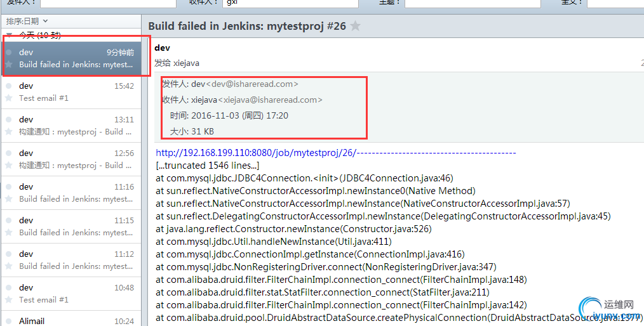Click the NonRegisteringDriver.connect stack trace line
This screenshot has width=644, height=326.
pos(326,267)
